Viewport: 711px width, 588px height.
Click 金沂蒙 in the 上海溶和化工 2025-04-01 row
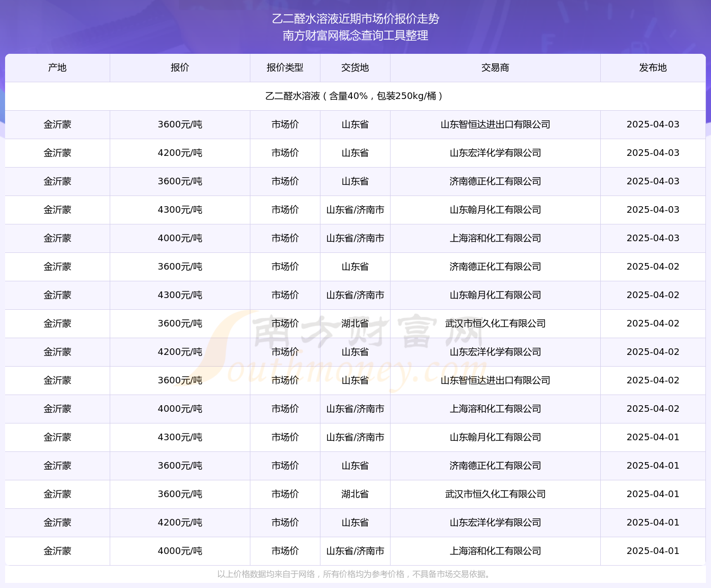(57, 551)
